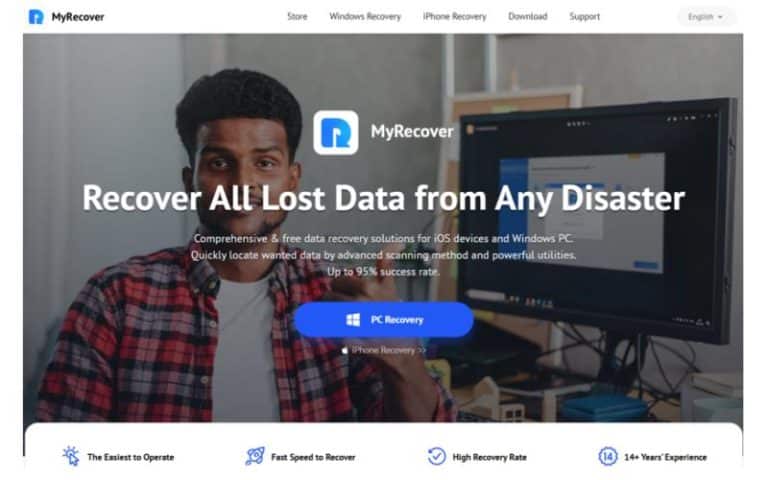Viewport: 768px width, 480px height.
Task: Open the Download page link
Action: pyautogui.click(x=528, y=17)
